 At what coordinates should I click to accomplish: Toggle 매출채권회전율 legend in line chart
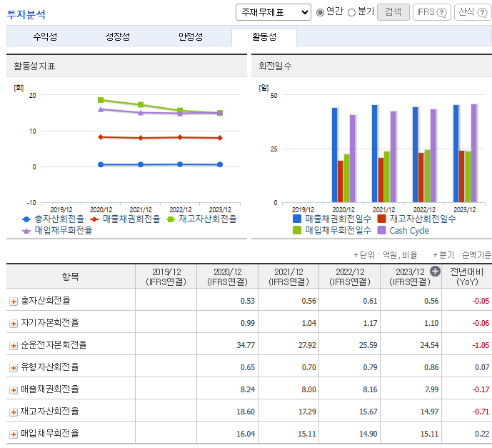pos(125,219)
